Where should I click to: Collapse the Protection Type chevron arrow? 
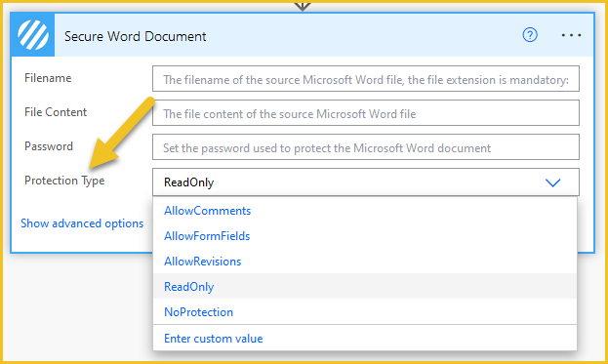point(552,182)
